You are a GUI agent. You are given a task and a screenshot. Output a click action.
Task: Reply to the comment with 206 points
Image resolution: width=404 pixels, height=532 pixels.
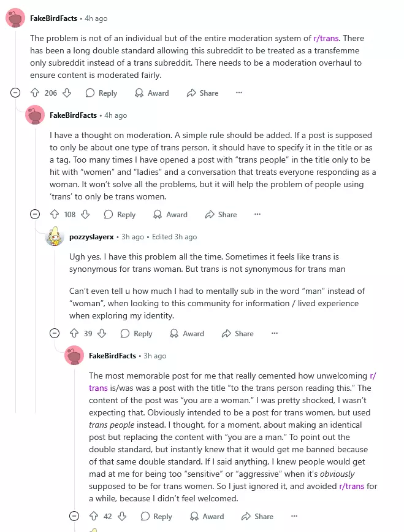101,93
